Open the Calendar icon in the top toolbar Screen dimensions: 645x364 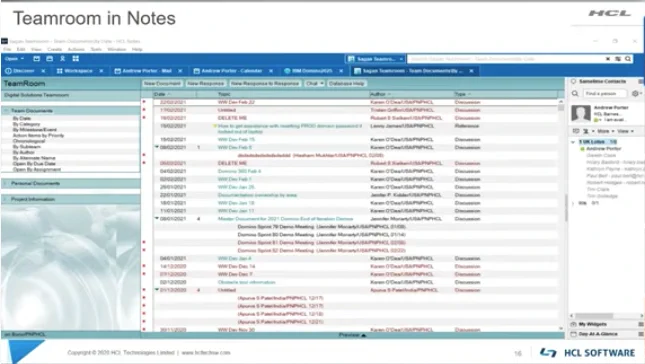(x=50, y=59)
